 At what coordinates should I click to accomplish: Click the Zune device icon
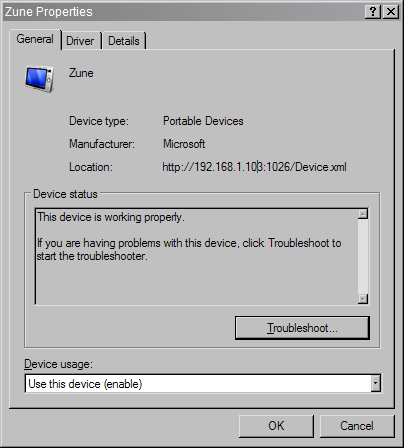click(x=39, y=79)
